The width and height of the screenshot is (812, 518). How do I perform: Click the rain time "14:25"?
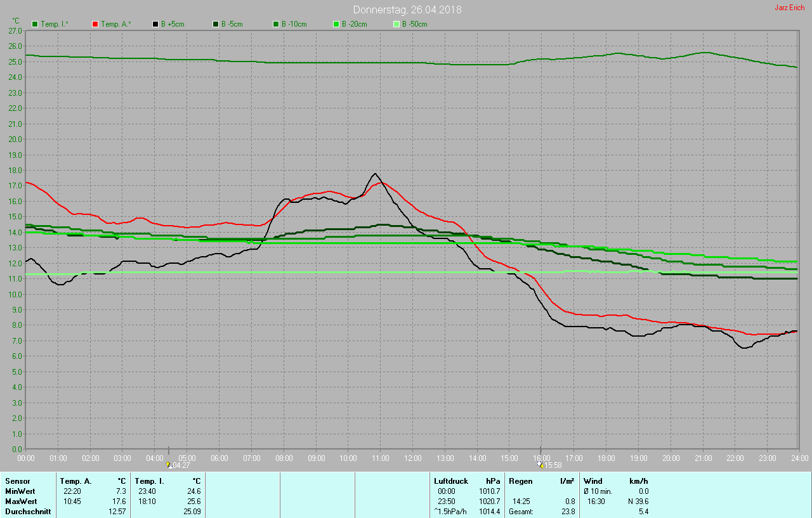point(521,502)
